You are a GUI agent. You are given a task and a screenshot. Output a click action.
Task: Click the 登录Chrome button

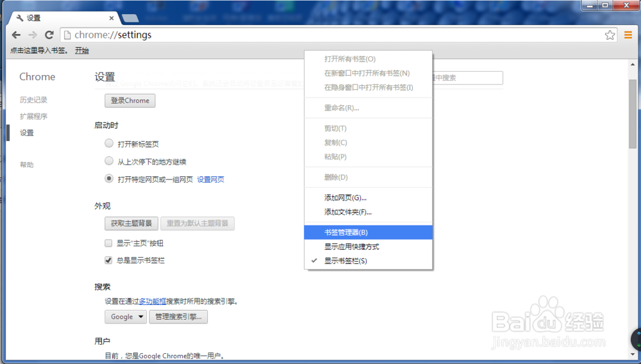130,101
